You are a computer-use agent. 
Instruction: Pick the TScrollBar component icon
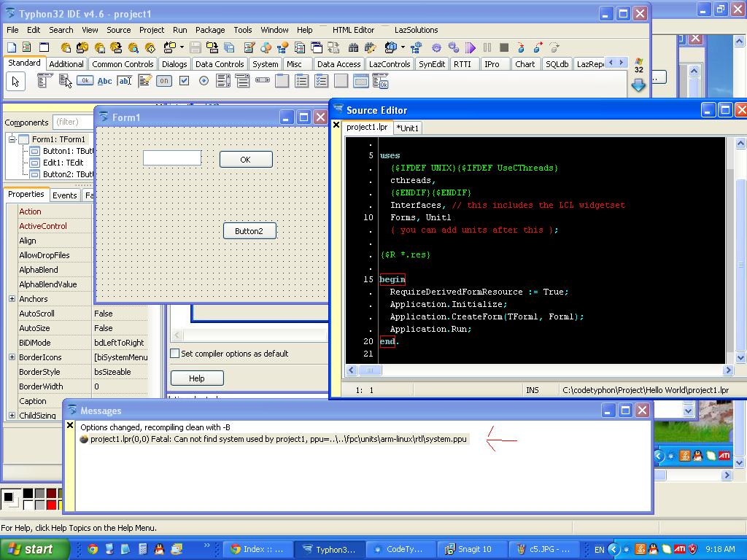pyautogui.click(x=263, y=80)
